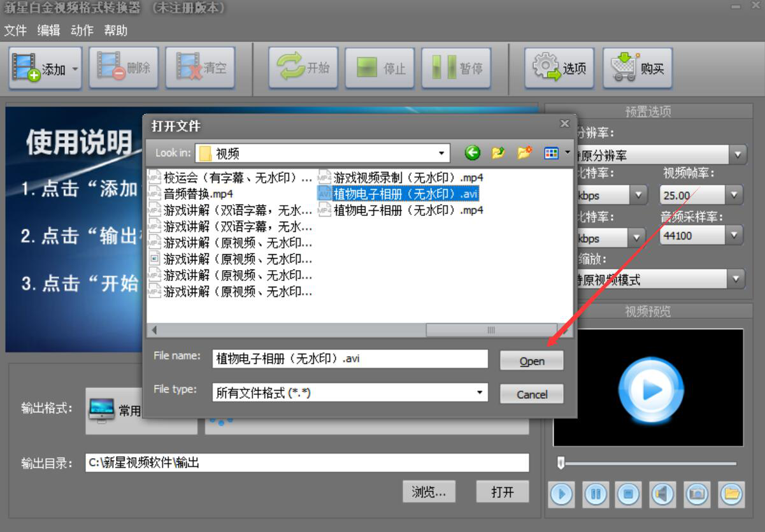Select file 植物电子相册（无水印）.avi
The width and height of the screenshot is (765, 532).
pos(397,193)
